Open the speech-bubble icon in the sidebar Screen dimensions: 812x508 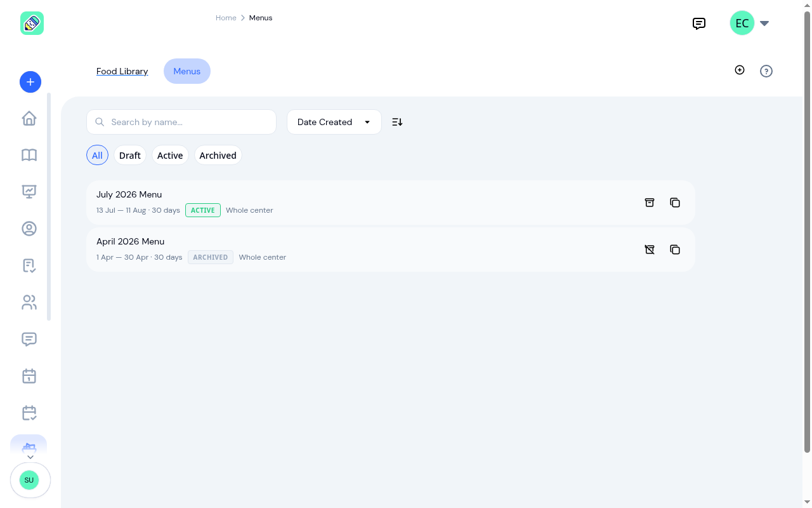[29, 339]
